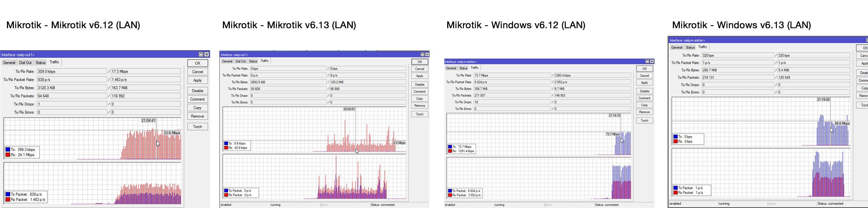This screenshot has width=868, height=208.
Task: Click Cancel in Mikrotik-Mikrotik v6.12 window
Action: pos(198,72)
